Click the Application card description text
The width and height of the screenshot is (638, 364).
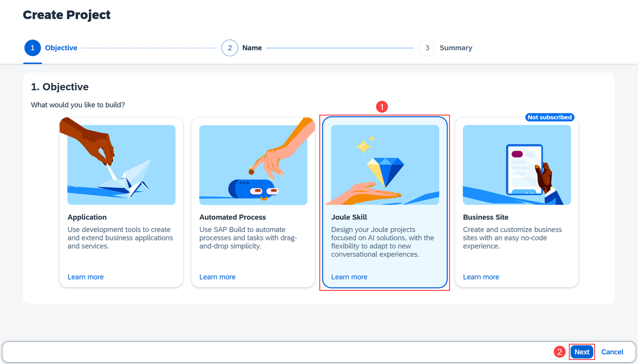click(x=121, y=238)
